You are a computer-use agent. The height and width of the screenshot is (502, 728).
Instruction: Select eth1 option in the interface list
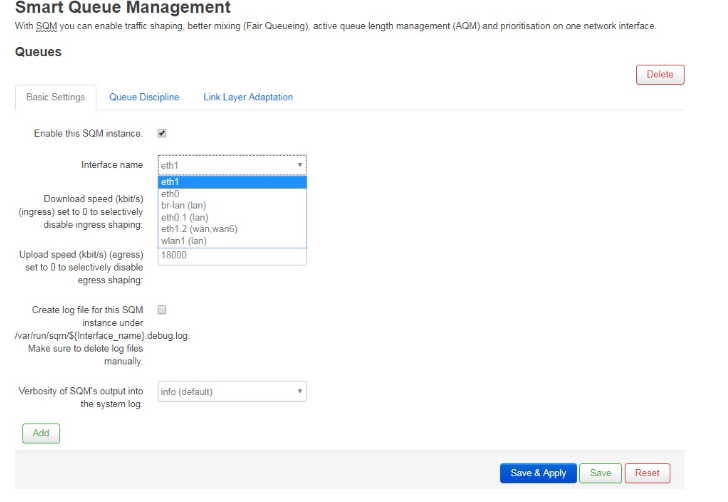[x=232, y=182]
